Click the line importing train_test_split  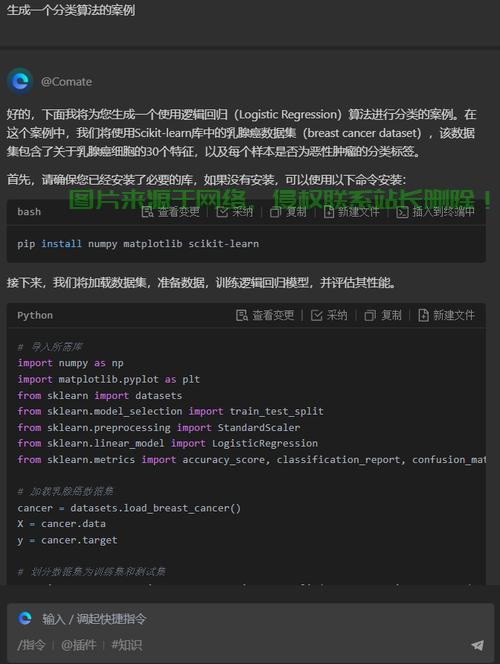170,411
